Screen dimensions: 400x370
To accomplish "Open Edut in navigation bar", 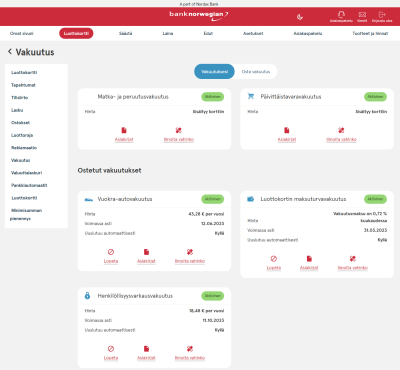I will [x=208, y=33].
